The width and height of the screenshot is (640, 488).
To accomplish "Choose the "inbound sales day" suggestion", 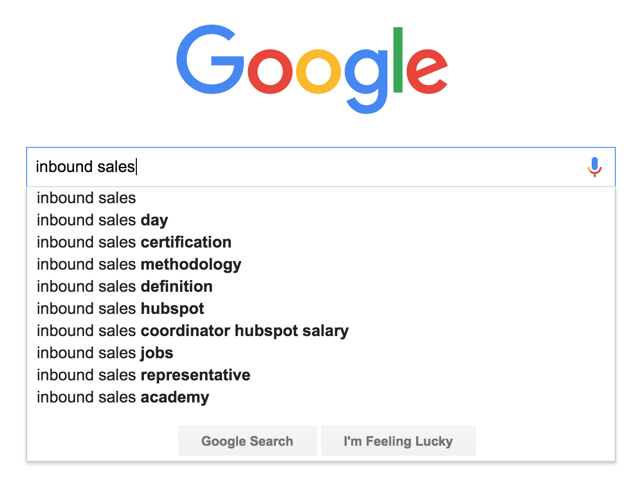I will (x=102, y=220).
